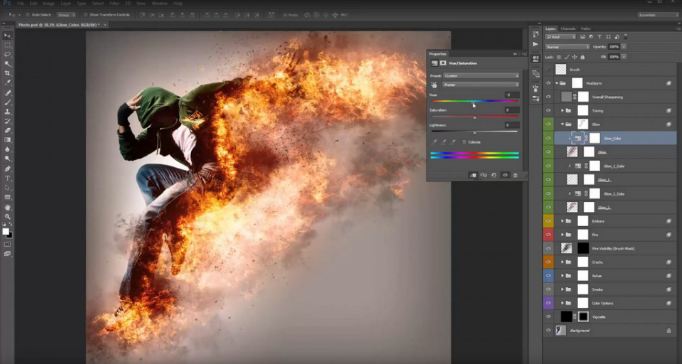Image resolution: width=682 pixels, height=364 pixels.
Task: Select the Lasso tool
Action: (7, 54)
